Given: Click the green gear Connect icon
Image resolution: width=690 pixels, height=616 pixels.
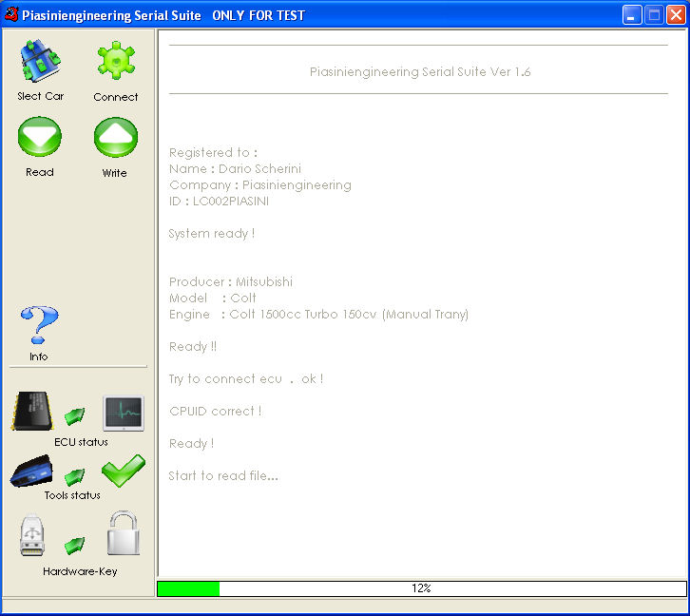Looking at the screenshot, I should click(x=116, y=61).
